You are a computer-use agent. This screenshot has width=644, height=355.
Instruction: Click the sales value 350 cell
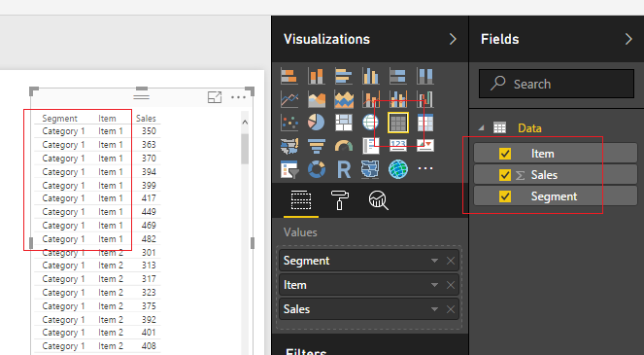coord(149,131)
